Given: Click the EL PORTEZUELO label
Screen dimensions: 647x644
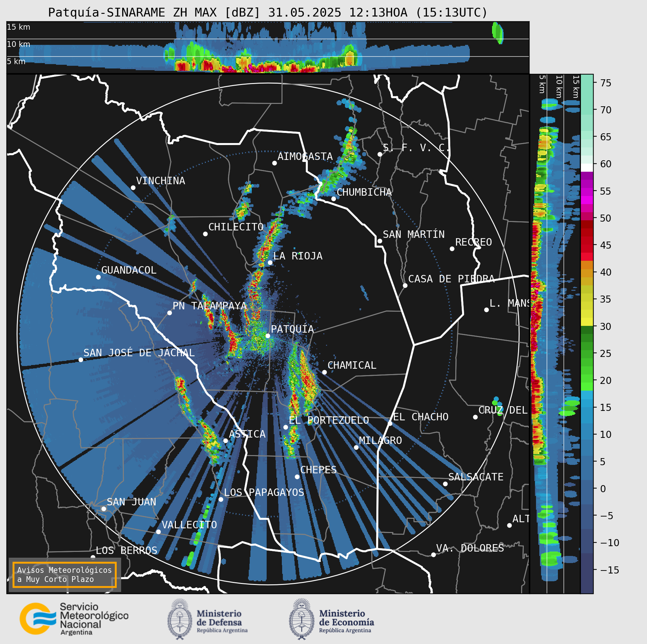Looking at the screenshot, I should pos(329,420).
